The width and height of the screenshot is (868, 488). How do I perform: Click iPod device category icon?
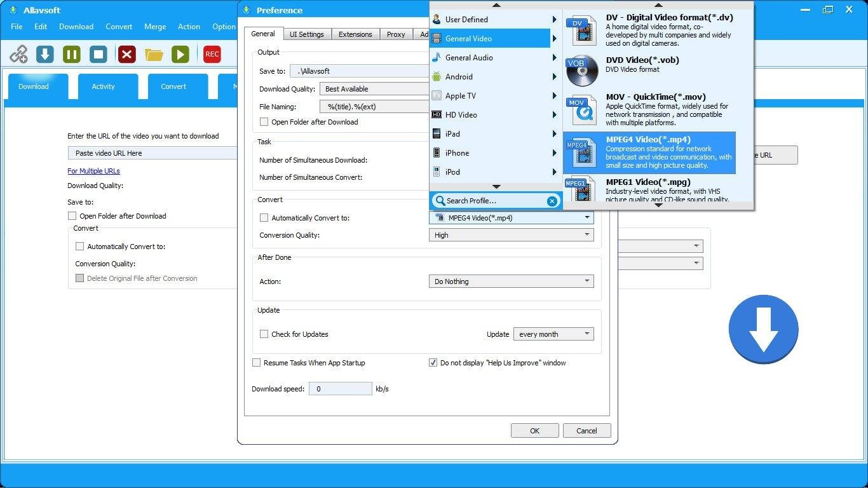(x=437, y=172)
